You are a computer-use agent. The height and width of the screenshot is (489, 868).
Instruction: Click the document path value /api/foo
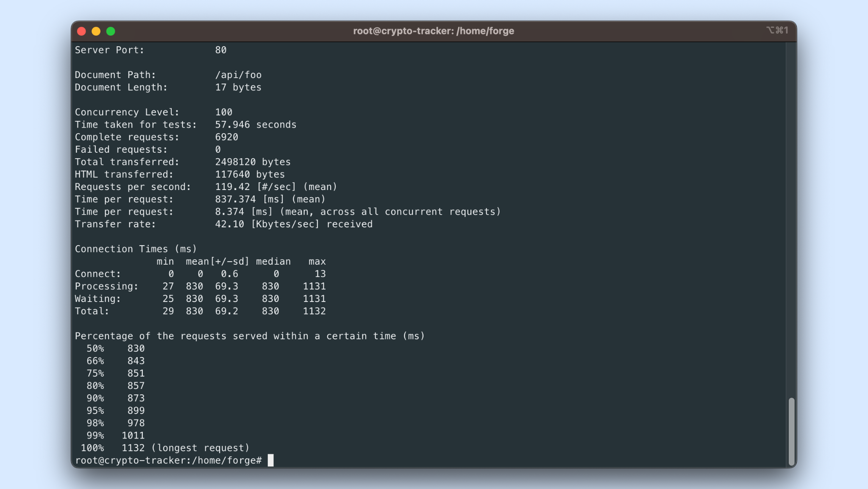(x=238, y=75)
